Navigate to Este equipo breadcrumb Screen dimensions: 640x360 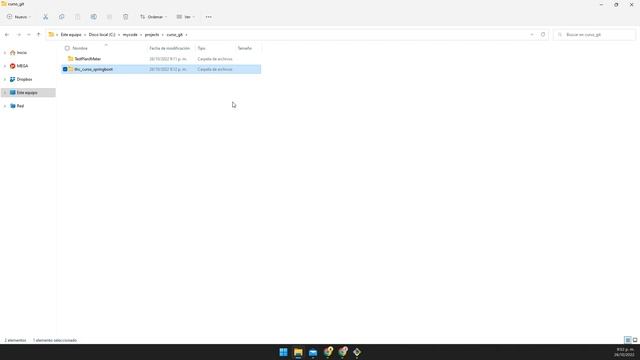click(71, 35)
